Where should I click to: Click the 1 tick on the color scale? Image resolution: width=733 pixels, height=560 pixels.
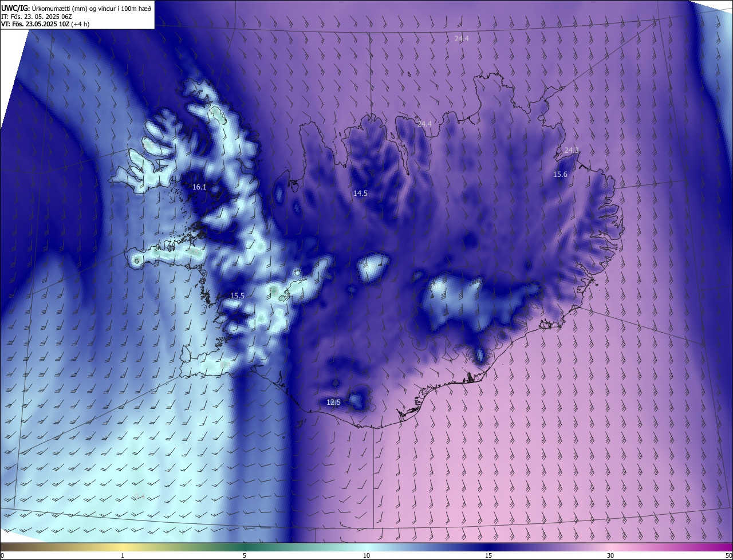point(123,555)
